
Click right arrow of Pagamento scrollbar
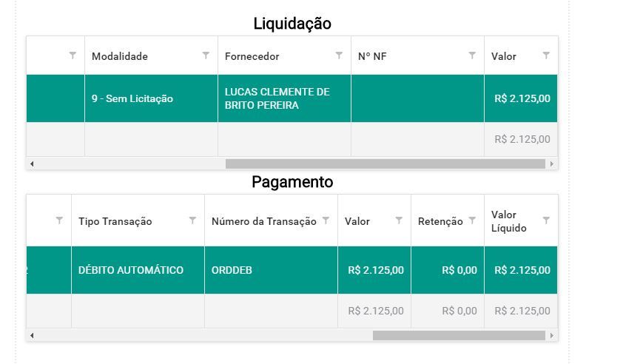click(x=552, y=335)
